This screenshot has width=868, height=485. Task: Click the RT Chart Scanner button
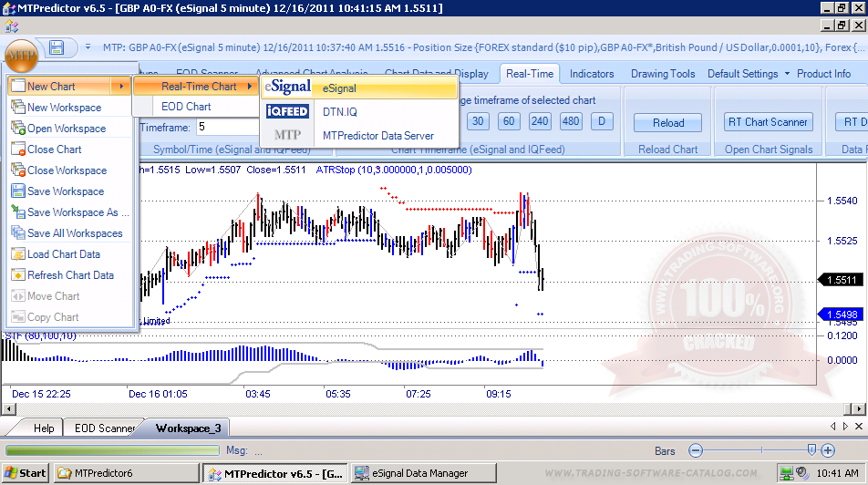[767, 121]
